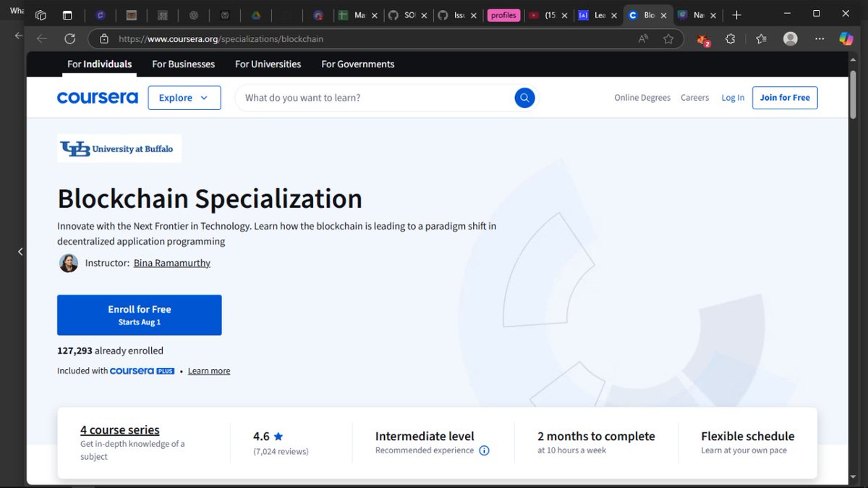Screen dimensions: 868x488
Task: Click the Blockchain Specialization heading
Action: pyautogui.click(x=210, y=198)
